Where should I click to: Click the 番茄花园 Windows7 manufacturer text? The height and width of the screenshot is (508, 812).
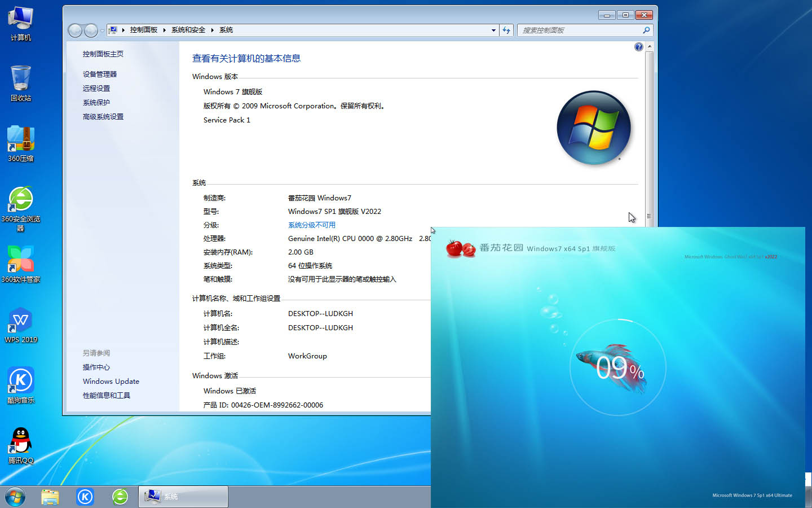click(x=320, y=198)
